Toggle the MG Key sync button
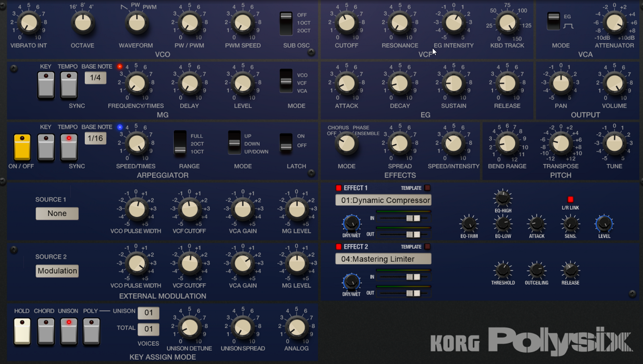This screenshot has height=364, width=643. 46,85
